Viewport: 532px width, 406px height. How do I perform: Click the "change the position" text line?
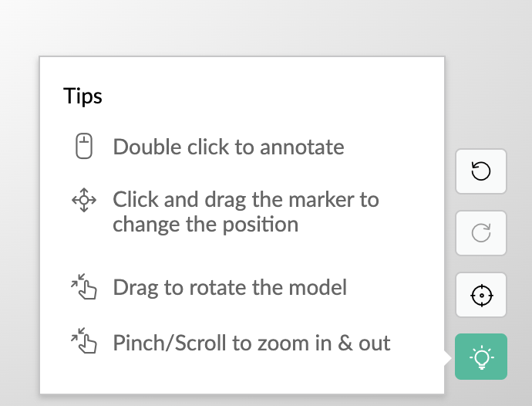coord(206,225)
